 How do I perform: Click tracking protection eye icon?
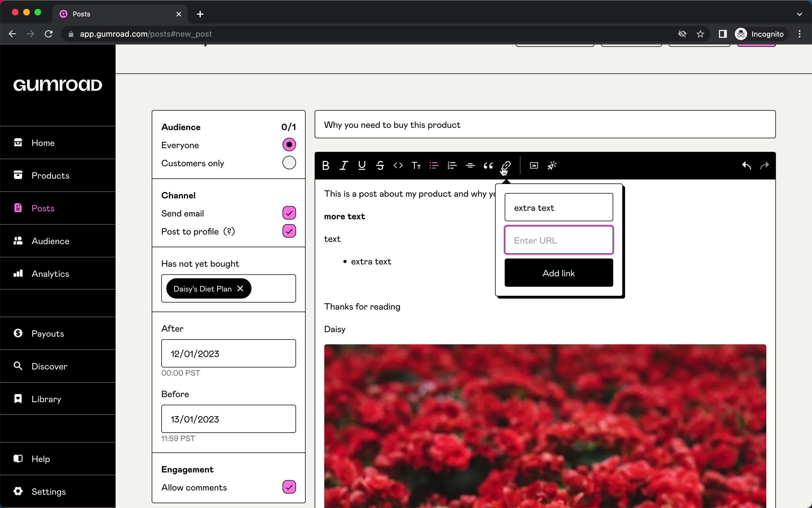[x=682, y=34]
